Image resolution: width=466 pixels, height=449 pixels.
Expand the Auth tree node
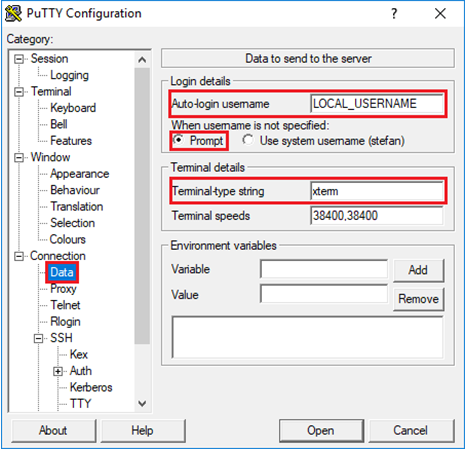[58, 371]
